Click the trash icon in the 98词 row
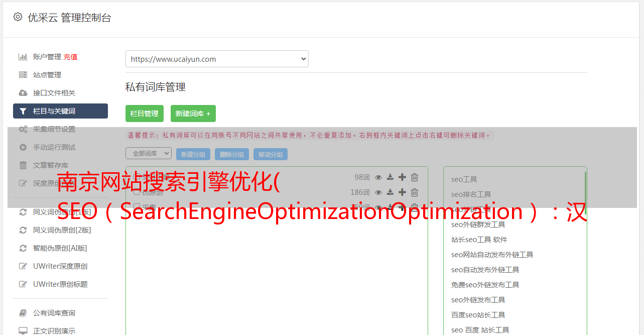644x335 pixels. click(415, 177)
